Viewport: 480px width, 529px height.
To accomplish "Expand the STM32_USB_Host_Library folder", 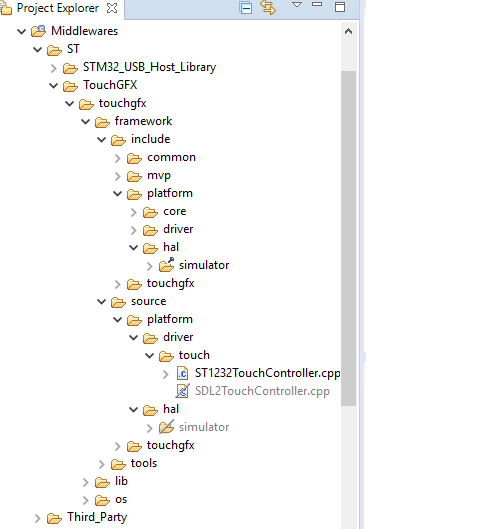I will [x=54, y=68].
